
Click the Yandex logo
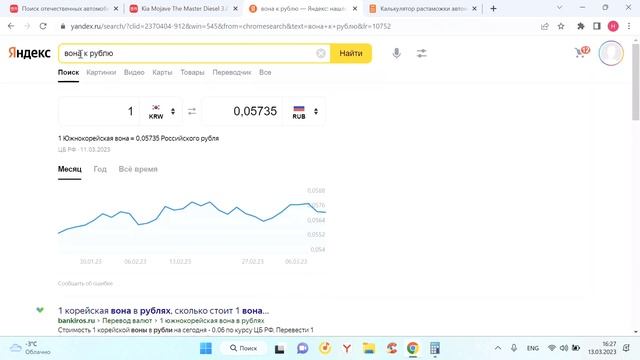click(x=29, y=53)
